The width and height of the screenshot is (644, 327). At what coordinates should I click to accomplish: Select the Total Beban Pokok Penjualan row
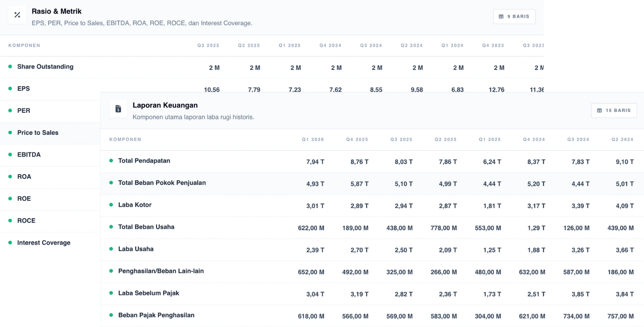click(372, 184)
